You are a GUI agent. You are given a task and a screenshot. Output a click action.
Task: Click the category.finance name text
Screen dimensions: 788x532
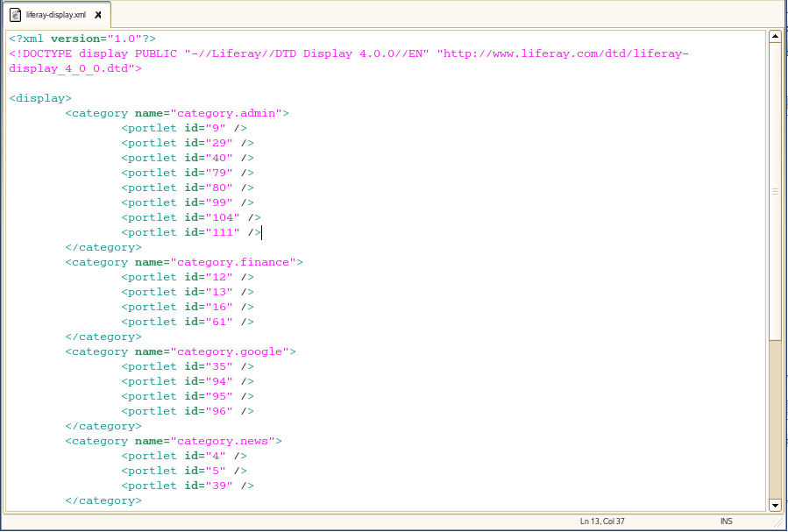tap(237, 262)
